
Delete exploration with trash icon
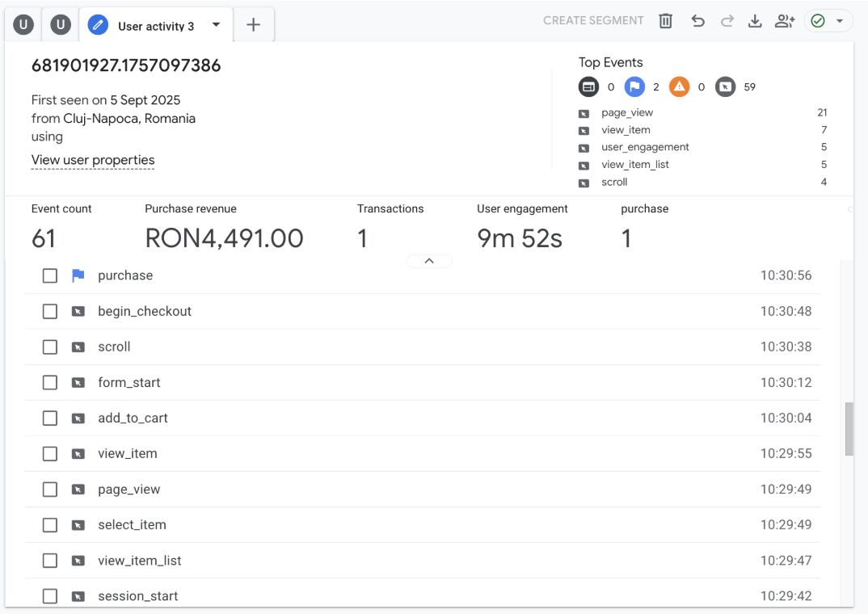665,21
